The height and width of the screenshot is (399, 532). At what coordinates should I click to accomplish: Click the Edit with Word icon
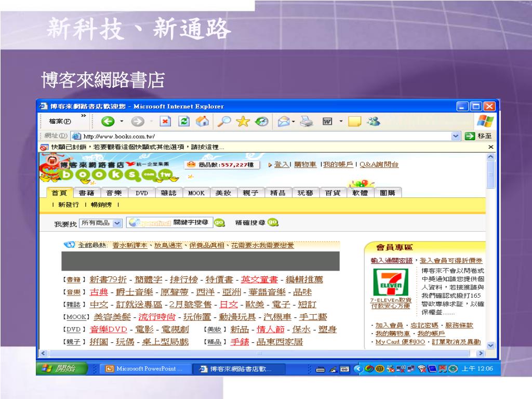(x=327, y=121)
